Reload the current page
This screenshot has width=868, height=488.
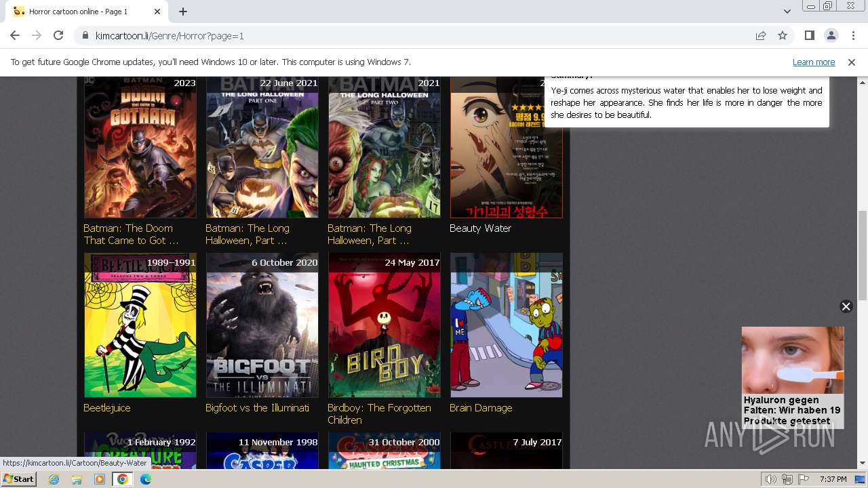[58, 35]
